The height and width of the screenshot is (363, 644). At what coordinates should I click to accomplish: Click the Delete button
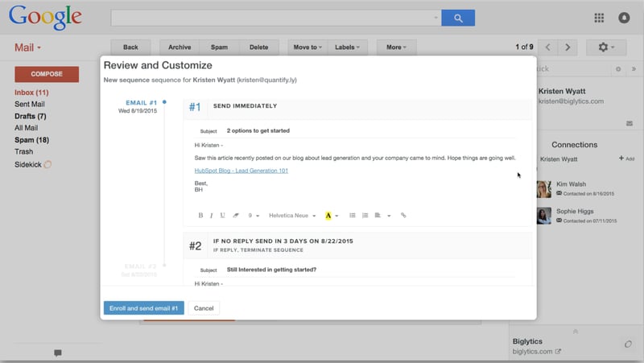click(x=258, y=47)
